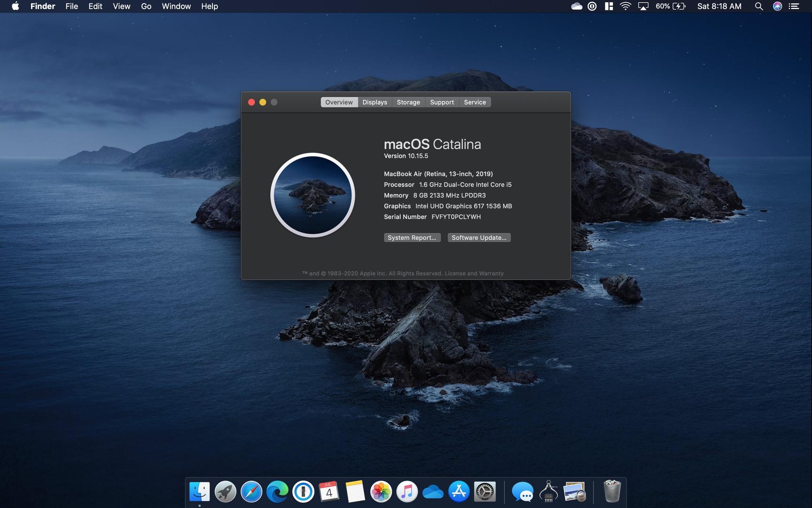Image resolution: width=812 pixels, height=508 pixels.
Task: Open the Trash in the dock
Action: click(x=612, y=491)
